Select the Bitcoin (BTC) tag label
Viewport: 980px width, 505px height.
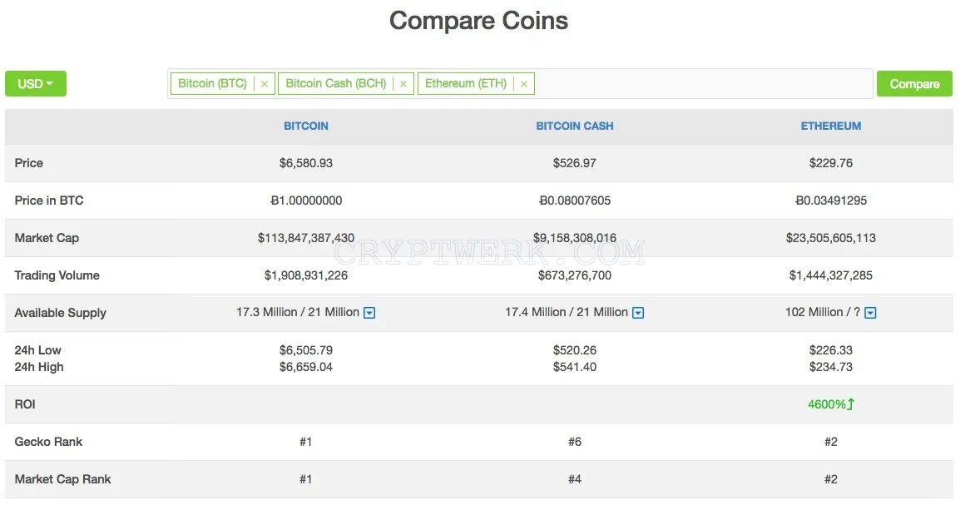(212, 84)
